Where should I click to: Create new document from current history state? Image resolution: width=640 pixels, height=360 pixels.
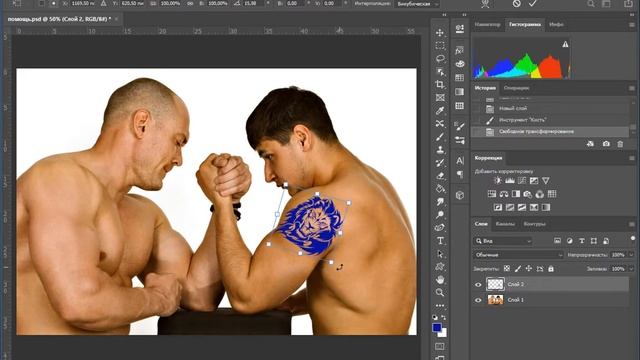click(590, 144)
